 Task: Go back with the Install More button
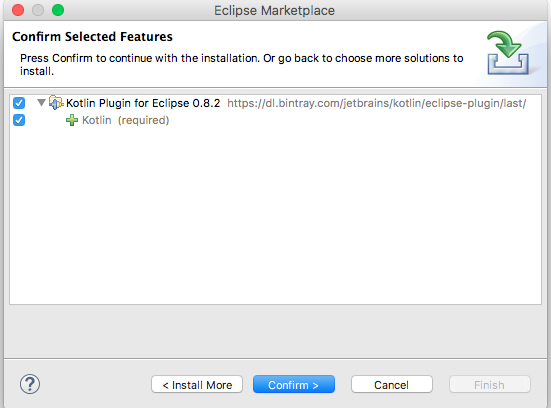pyautogui.click(x=197, y=384)
